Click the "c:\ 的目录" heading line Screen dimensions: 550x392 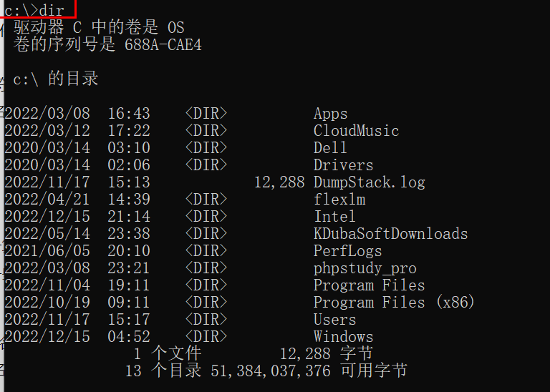coord(56,79)
